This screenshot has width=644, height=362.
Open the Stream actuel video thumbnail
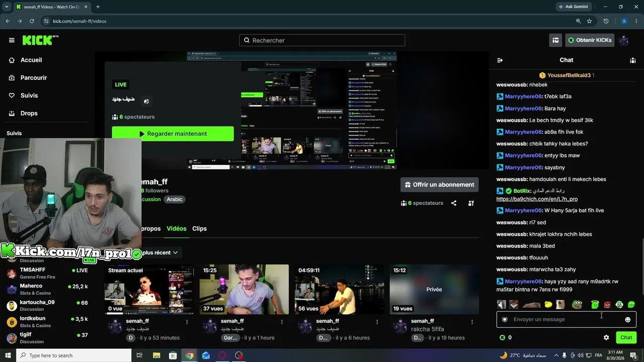tap(149, 290)
